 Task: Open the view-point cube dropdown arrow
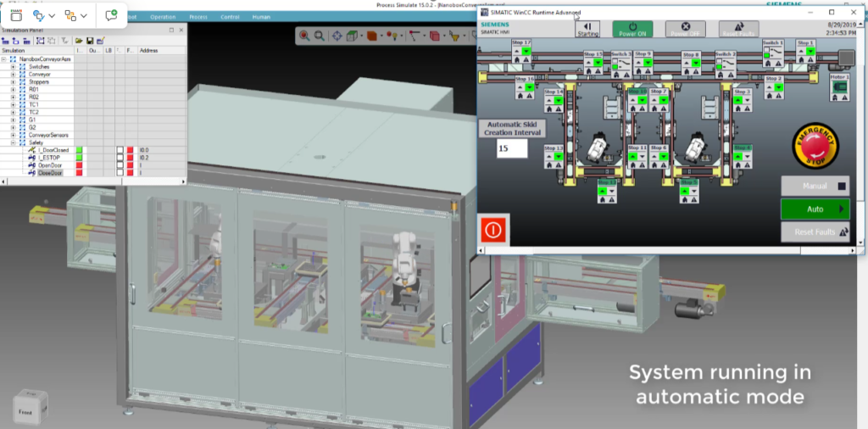pyautogui.click(x=360, y=36)
